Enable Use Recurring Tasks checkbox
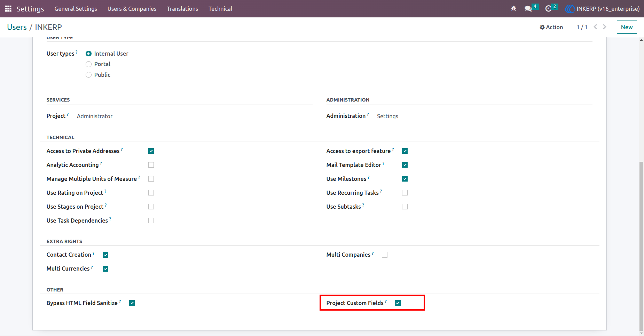644x336 pixels. pyautogui.click(x=405, y=193)
